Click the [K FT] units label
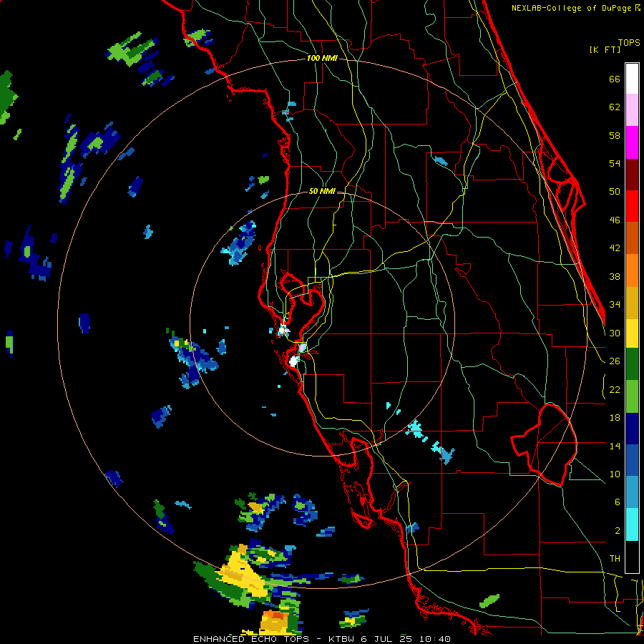The width and height of the screenshot is (644, 644). [605, 49]
